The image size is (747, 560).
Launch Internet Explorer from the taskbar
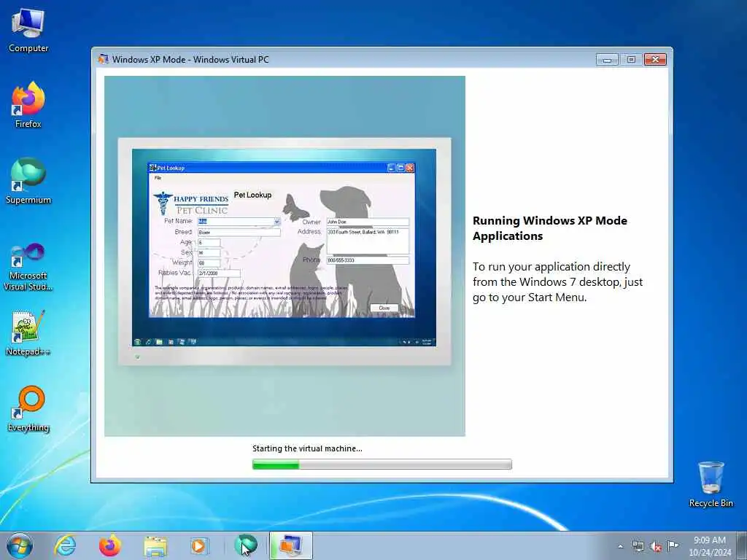click(x=65, y=545)
